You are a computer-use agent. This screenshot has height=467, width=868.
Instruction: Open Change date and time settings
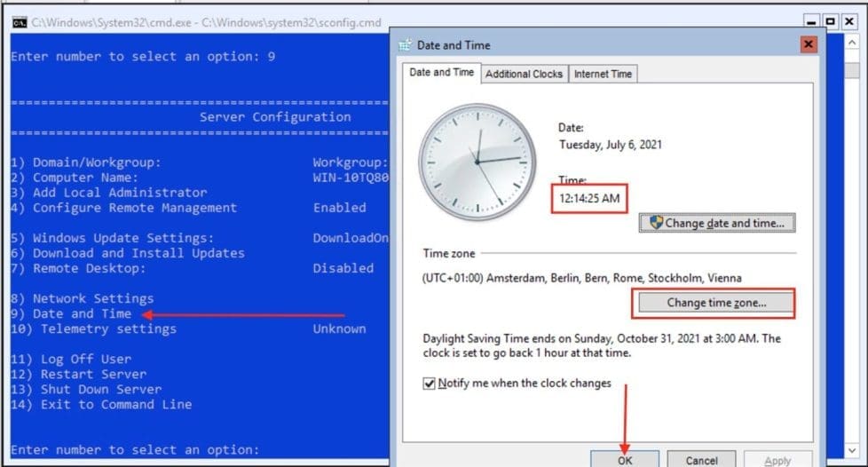(x=717, y=223)
